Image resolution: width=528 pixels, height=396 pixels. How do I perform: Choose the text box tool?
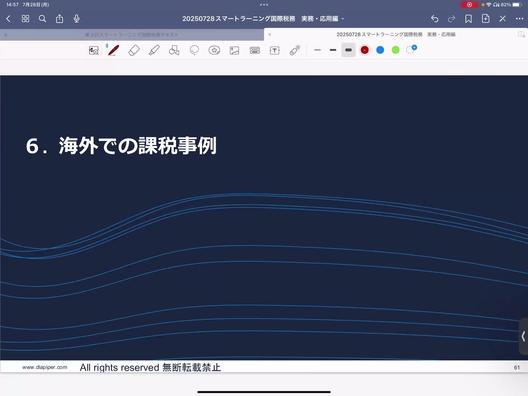point(275,51)
